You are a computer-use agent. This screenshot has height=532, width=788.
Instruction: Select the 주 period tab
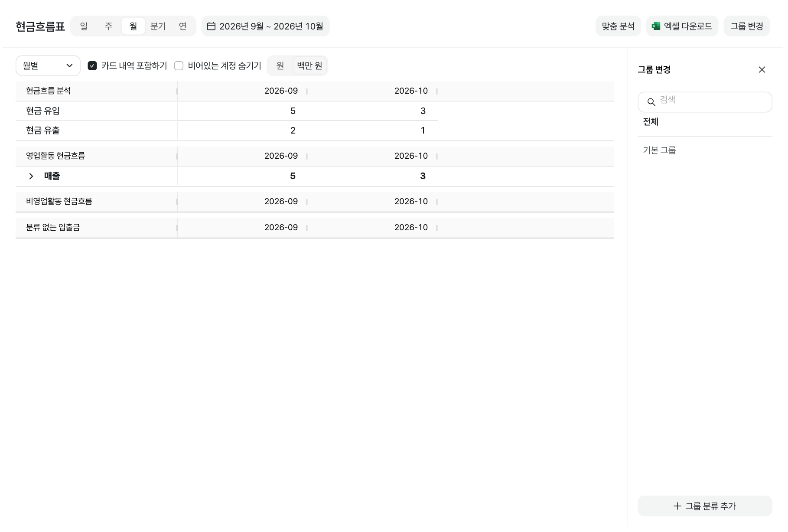coord(109,26)
